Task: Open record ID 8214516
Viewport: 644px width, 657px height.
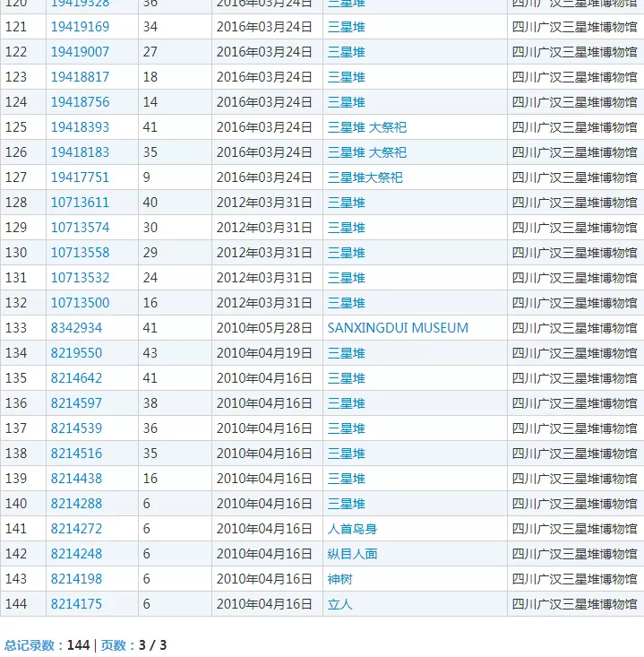Action: pyautogui.click(x=76, y=454)
